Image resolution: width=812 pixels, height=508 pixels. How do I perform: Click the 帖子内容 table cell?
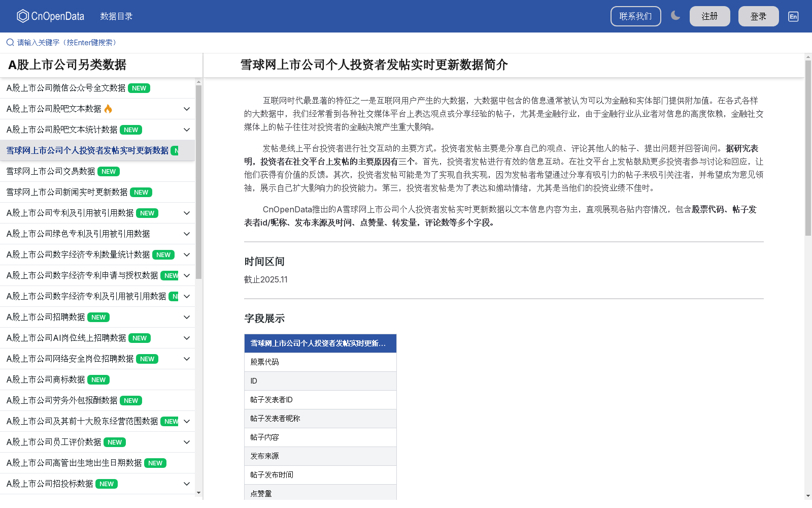(x=320, y=437)
